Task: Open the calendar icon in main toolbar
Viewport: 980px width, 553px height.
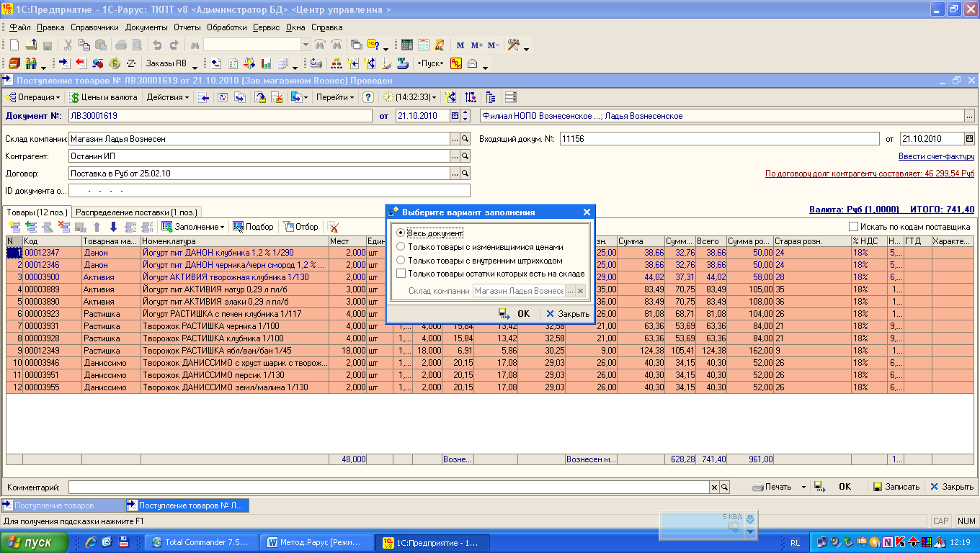Action: click(423, 45)
